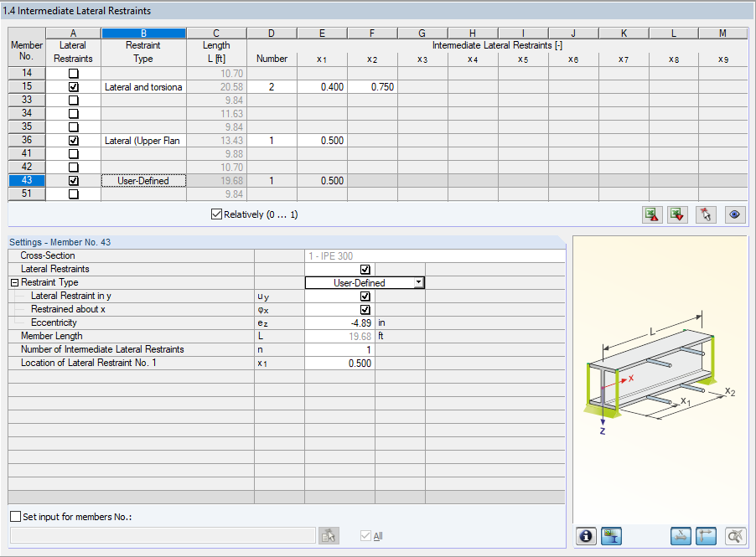The width and height of the screenshot is (756, 557).
Task: Click the Eccentricity value -4.89 field
Action: click(x=340, y=322)
